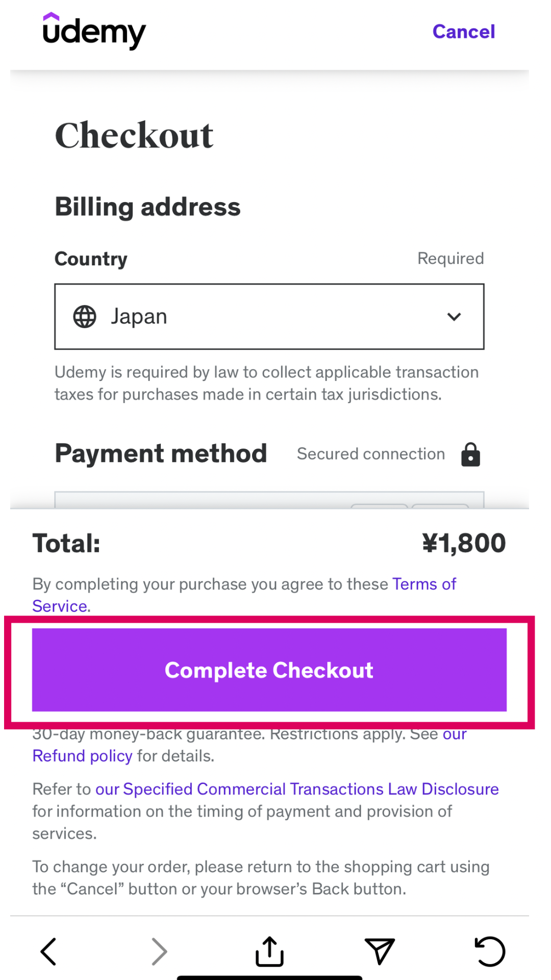This screenshot has height=980, width=551.
Task: Reload the page with refresh icon
Action: (x=490, y=951)
